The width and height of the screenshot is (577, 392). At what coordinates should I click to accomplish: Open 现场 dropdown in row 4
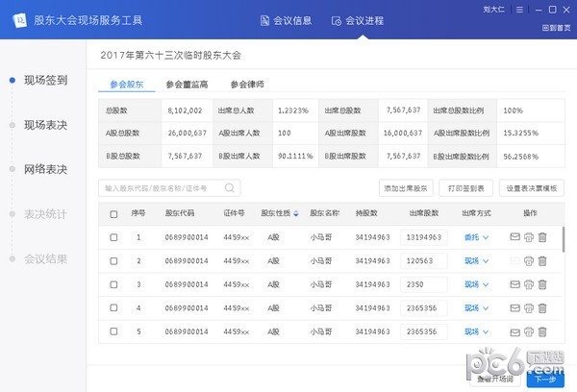(476, 307)
